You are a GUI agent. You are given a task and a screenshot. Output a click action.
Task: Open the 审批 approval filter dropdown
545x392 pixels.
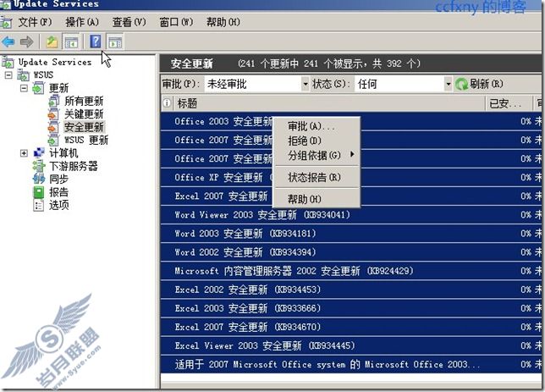click(x=305, y=84)
